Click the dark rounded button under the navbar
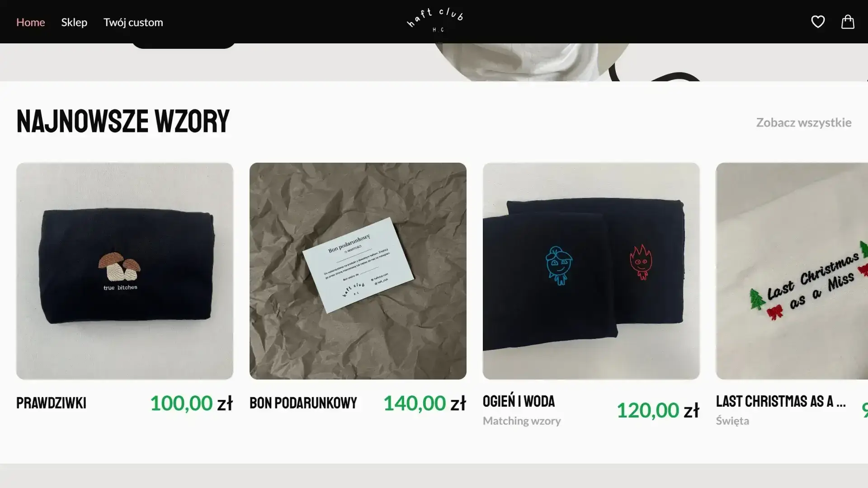 (183, 46)
